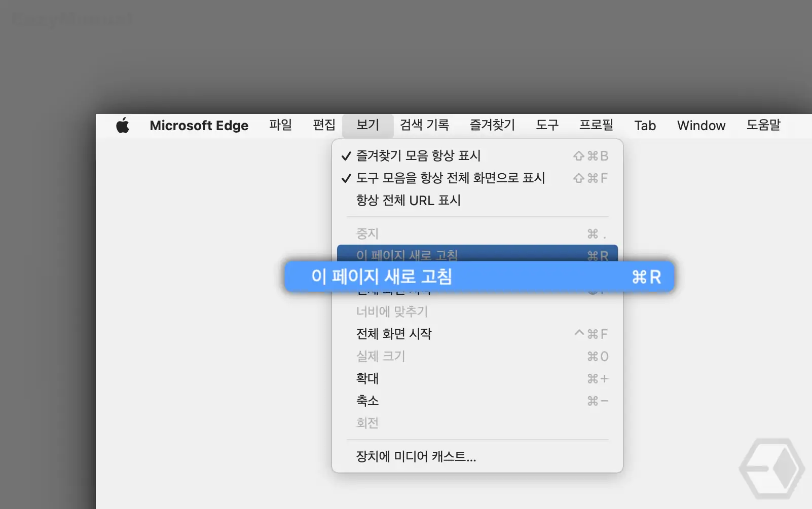Viewport: 812px width, 509px height.
Task: Uncheck 도구 모음을 항상 전체 화면으로 표시
Action: (477, 178)
